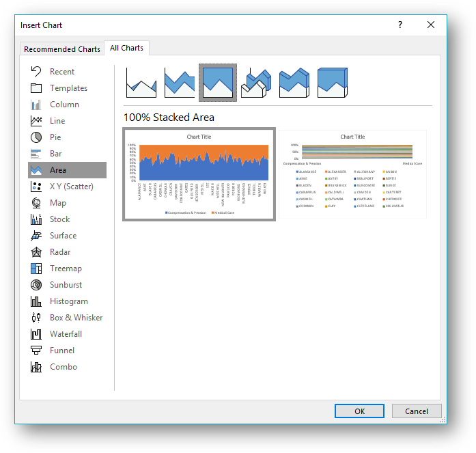Choose the second chart preview with county legend
The height and width of the screenshot is (453, 476).
click(x=353, y=174)
